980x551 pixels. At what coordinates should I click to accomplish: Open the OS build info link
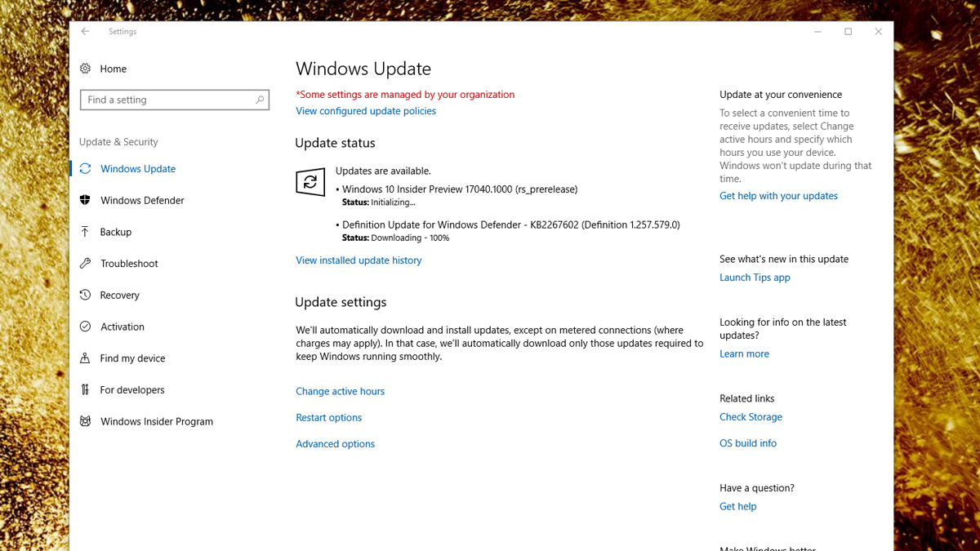pos(747,443)
